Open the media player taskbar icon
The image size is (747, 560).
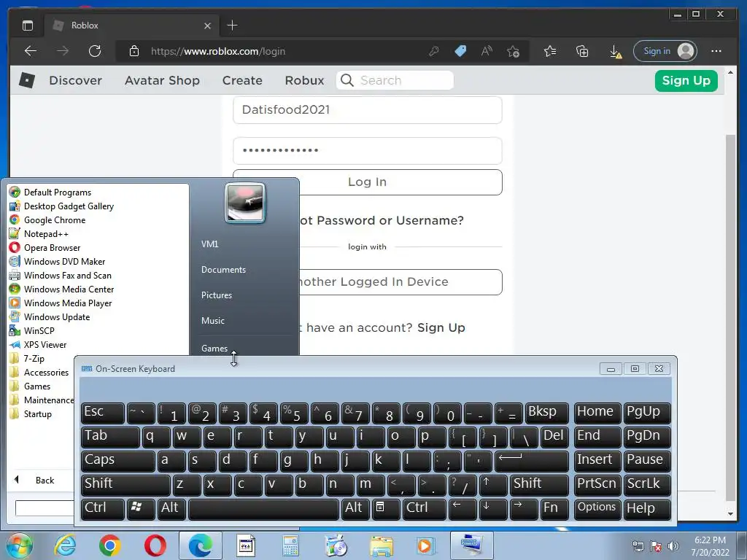[425, 545]
